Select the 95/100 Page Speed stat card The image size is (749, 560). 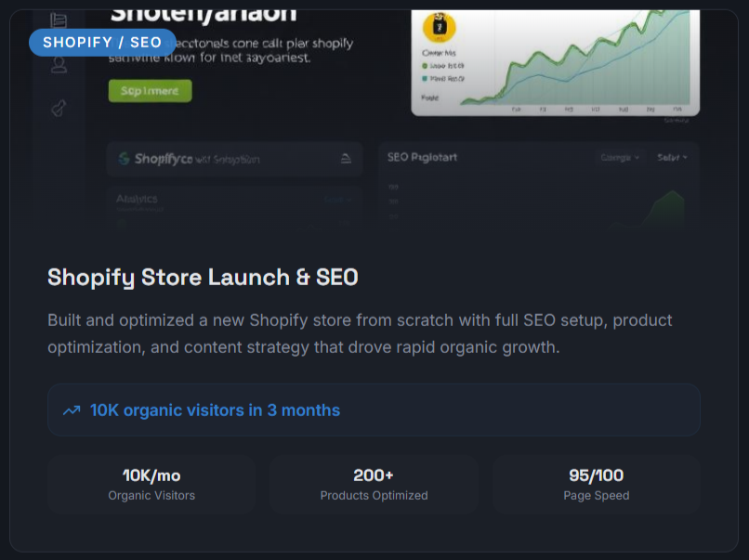pyautogui.click(x=596, y=485)
